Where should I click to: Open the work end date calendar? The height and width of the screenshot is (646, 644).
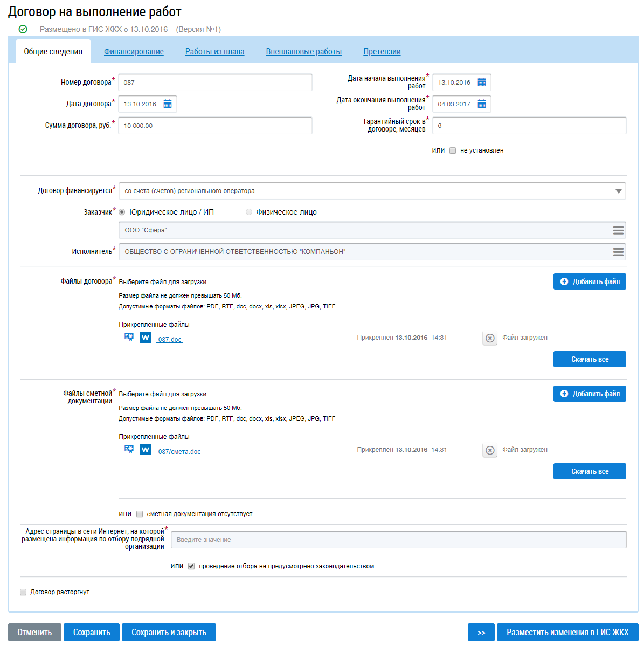pyautogui.click(x=482, y=104)
